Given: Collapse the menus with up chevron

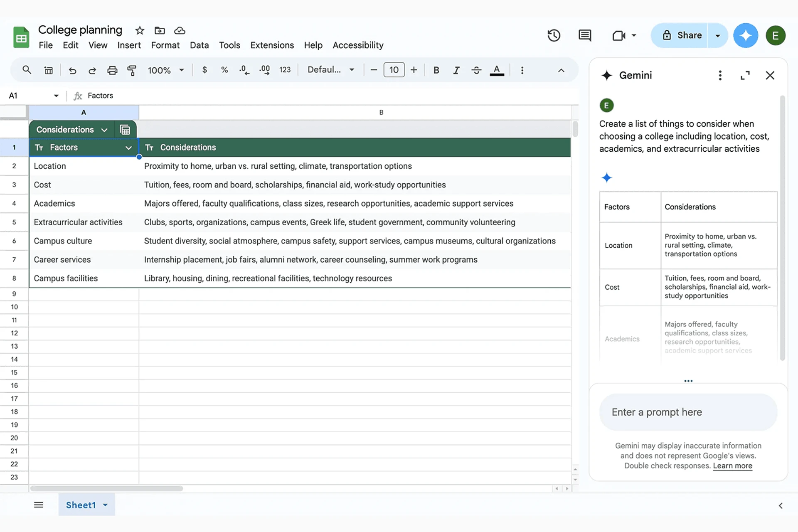Looking at the screenshot, I should (561, 70).
